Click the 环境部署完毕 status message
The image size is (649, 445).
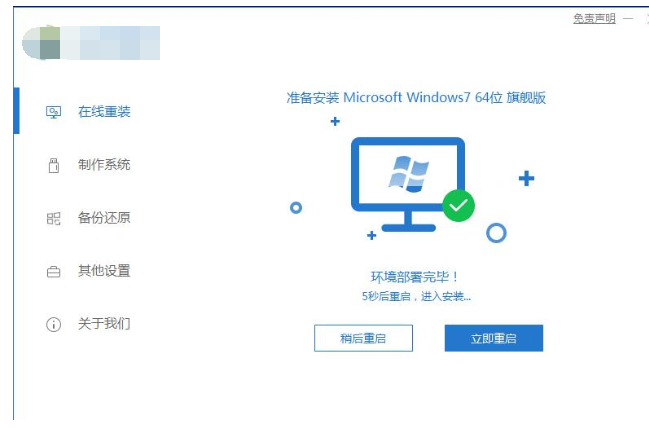click(414, 277)
